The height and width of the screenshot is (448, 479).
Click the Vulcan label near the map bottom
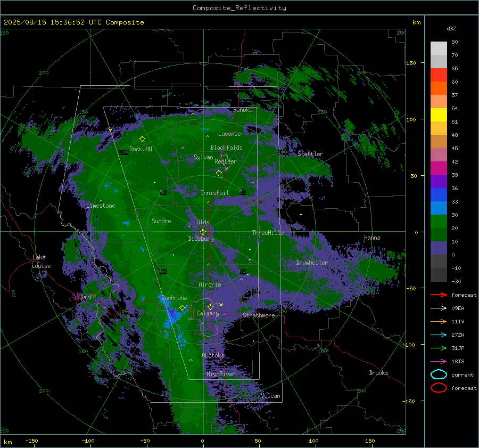[271, 396]
